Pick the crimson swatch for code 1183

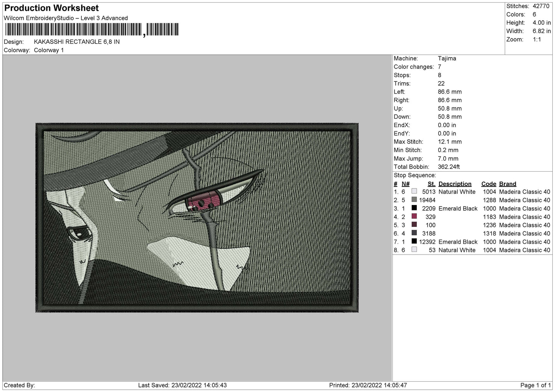click(414, 217)
